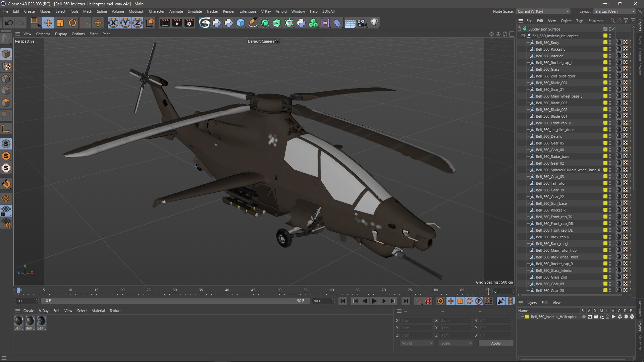Toggle X-axis lock
This screenshot has width=644, height=362.
[x=113, y=23]
